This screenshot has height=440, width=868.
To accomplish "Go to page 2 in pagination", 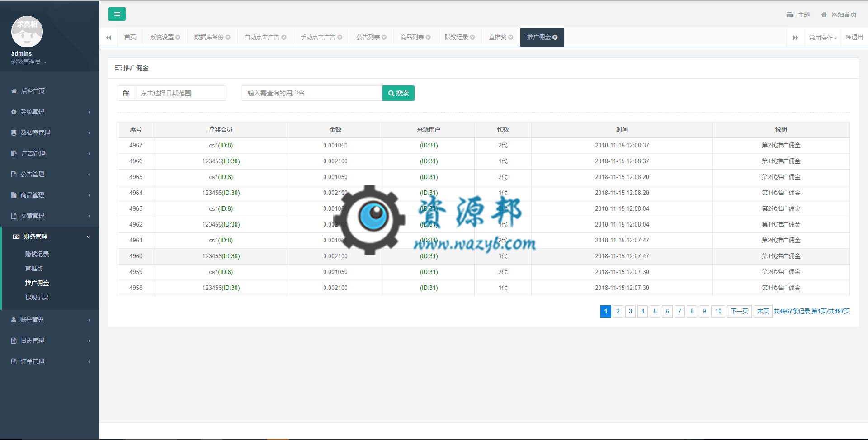I will (x=618, y=311).
